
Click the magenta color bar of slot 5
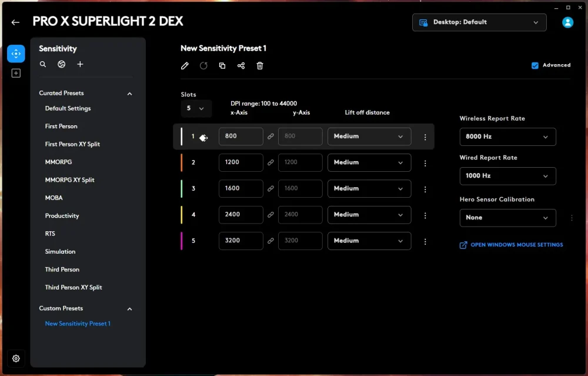(182, 241)
